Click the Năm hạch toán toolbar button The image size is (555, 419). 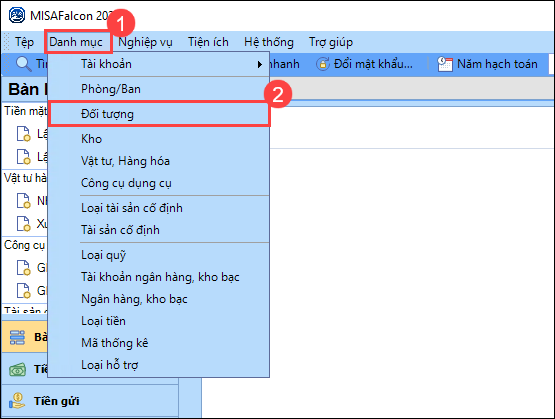coord(487,64)
